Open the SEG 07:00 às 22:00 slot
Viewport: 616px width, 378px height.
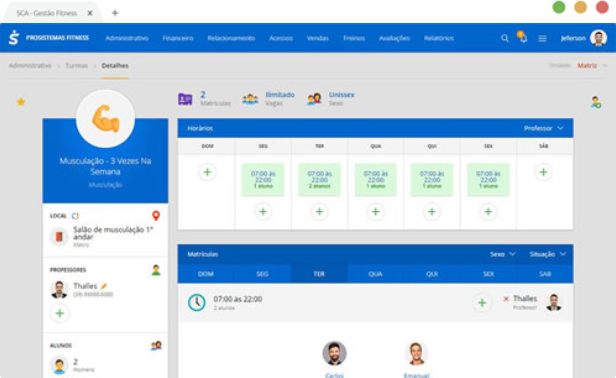point(263,180)
